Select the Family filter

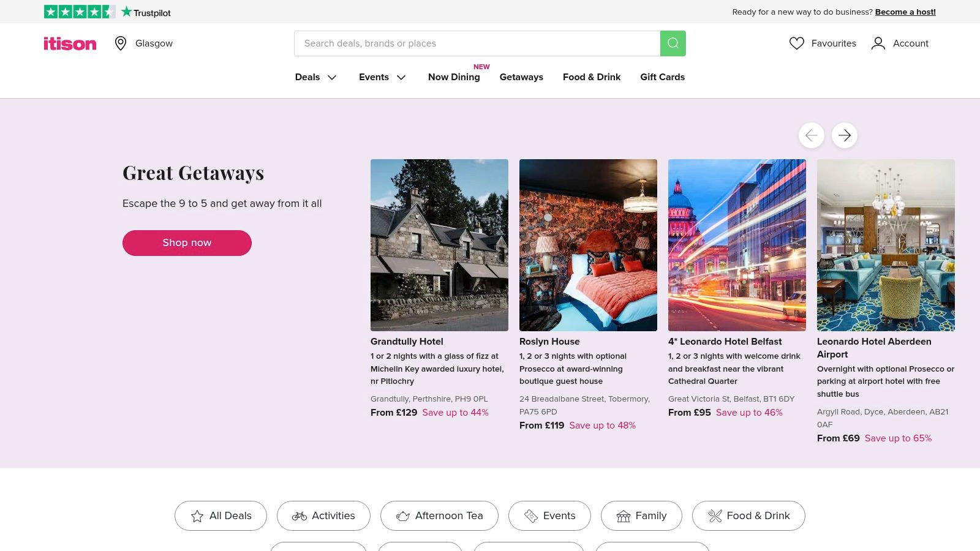[x=641, y=516]
